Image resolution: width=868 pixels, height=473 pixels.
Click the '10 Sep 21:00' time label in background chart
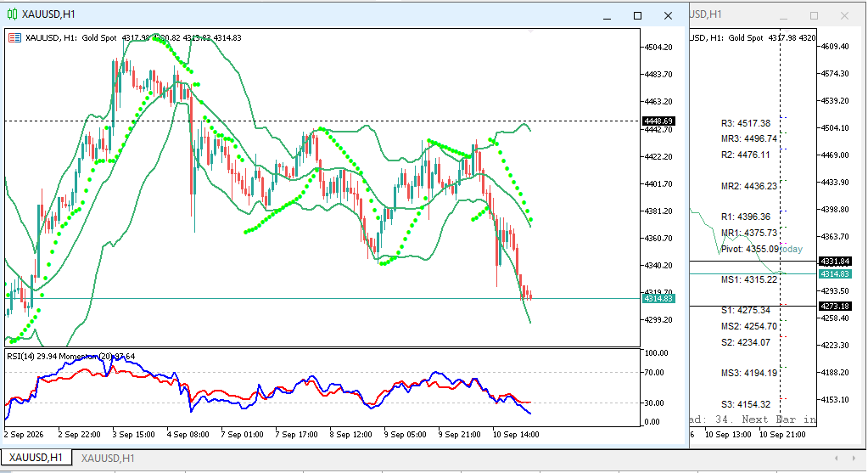coord(783,434)
